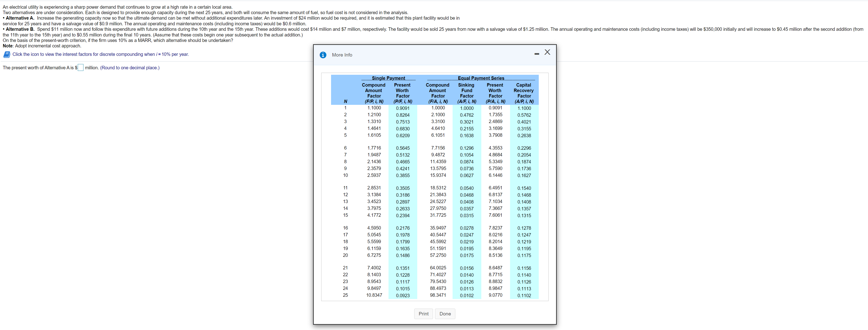Click the N column header
The image size is (868, 330).
pos(345,101)
